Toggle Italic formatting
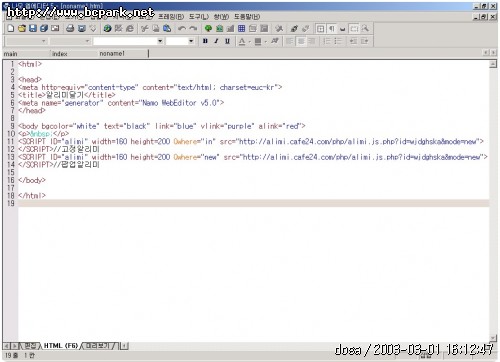The image size is (500, 362). (216, 41)
